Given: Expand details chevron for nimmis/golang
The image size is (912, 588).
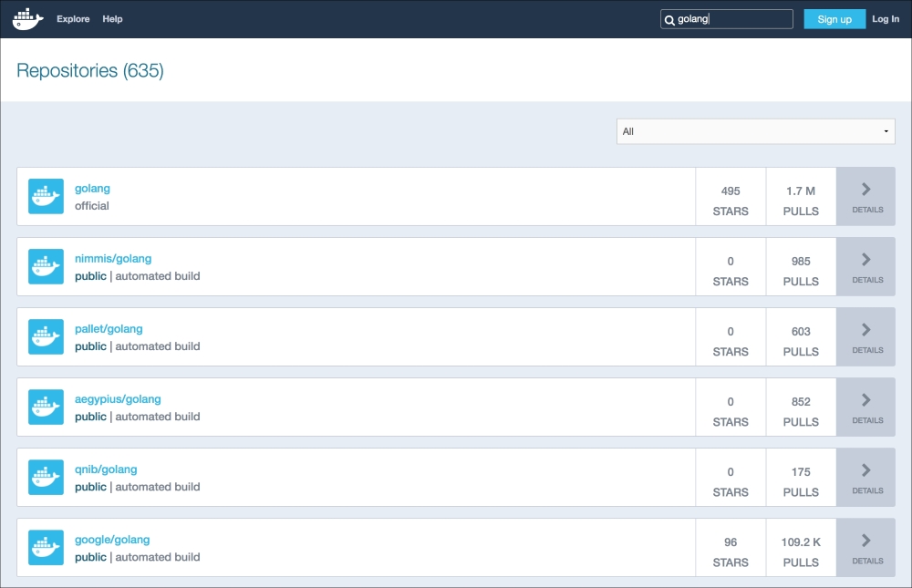Looking at the screenshot, I should [x=866, y=267].
